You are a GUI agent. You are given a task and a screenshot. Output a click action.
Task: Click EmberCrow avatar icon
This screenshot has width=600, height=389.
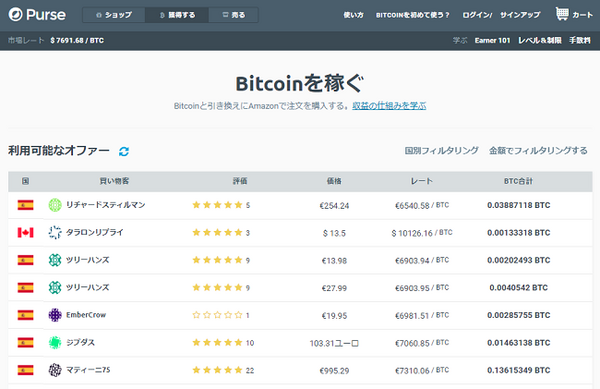click(x=55, y=315)
